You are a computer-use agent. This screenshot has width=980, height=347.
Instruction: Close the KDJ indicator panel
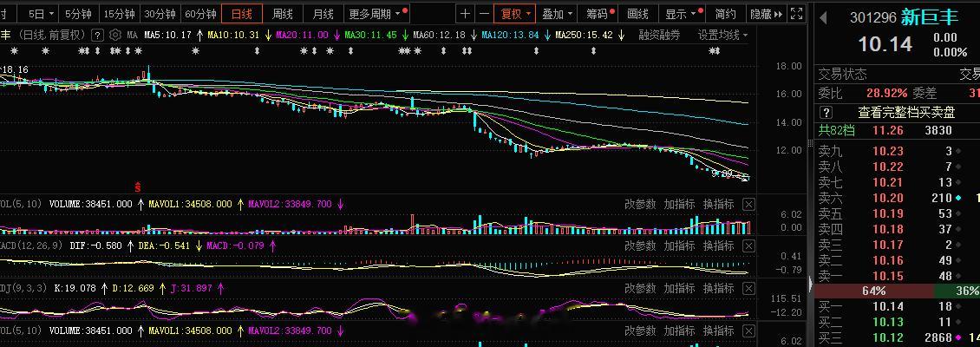[748, 289]
